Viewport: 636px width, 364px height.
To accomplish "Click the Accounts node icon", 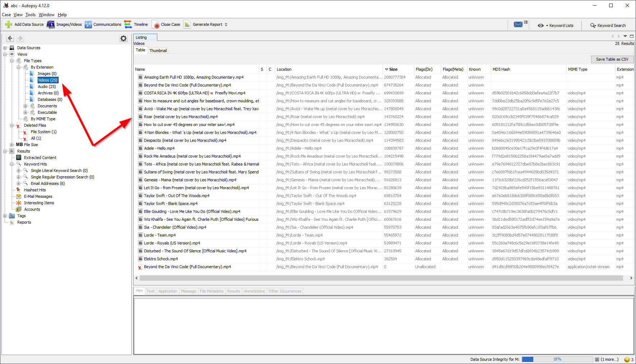I will click(19, 209).
